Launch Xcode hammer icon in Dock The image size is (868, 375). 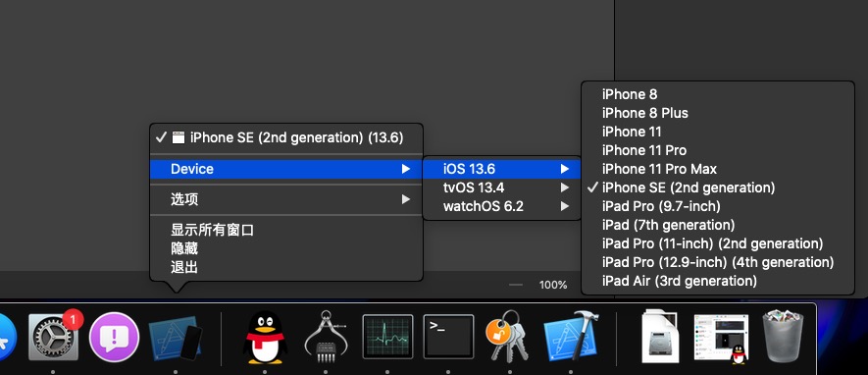coord(572,336)
